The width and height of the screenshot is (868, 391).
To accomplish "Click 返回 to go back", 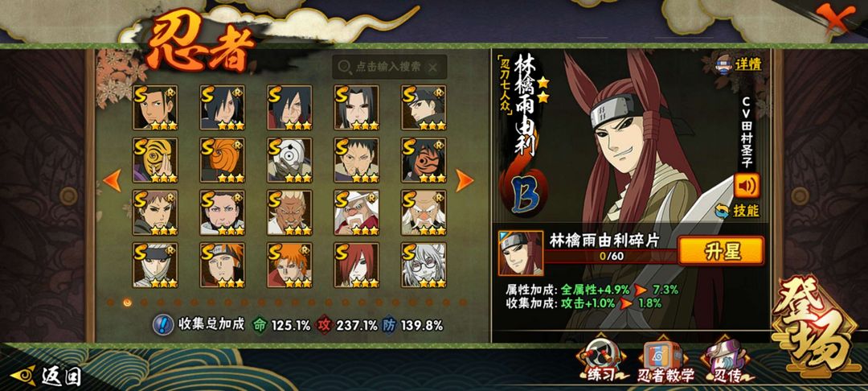I will coord(47,377).
